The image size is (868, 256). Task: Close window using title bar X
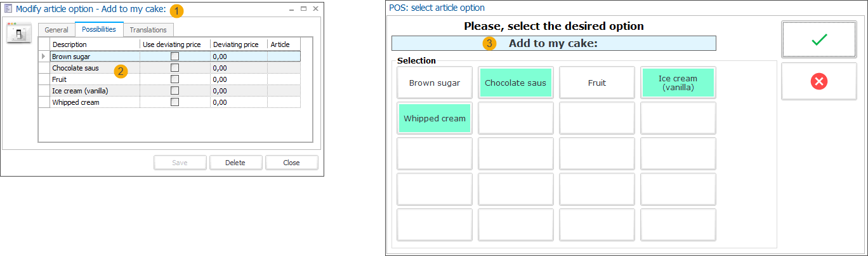[x=315, y=10]
